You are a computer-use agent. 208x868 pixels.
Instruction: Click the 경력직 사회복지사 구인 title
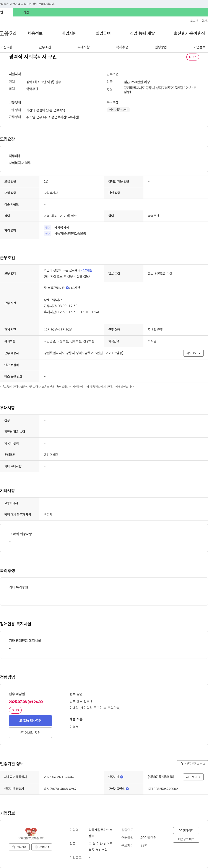coord(33,57)
